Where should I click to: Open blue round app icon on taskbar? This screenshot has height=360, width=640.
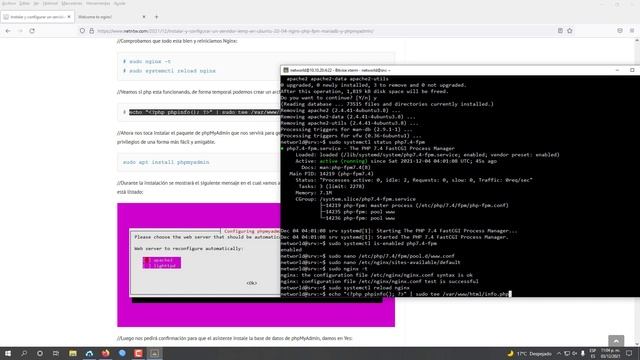122,353
